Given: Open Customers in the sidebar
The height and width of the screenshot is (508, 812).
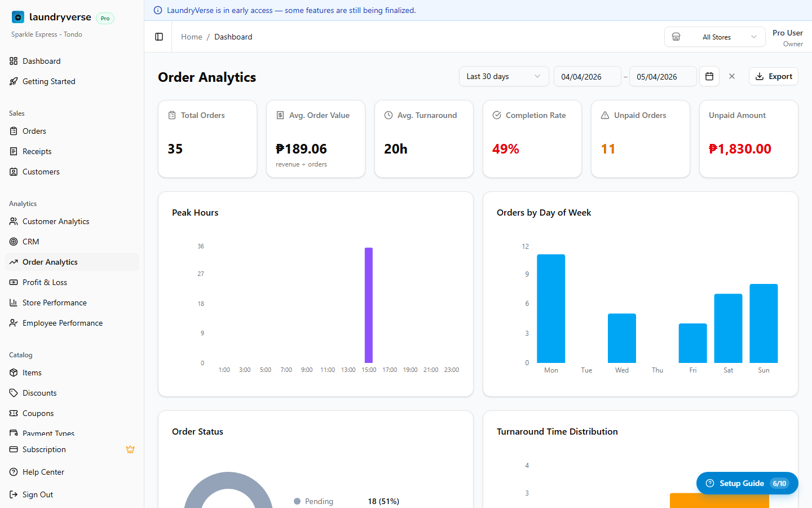Looking at the screenshot, I should click(x=72, y=172).
